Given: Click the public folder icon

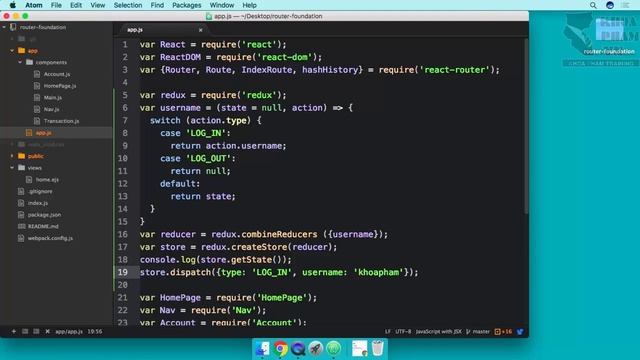Looking at the screenshot, I should pyautogui.click(x=22, y=156).
